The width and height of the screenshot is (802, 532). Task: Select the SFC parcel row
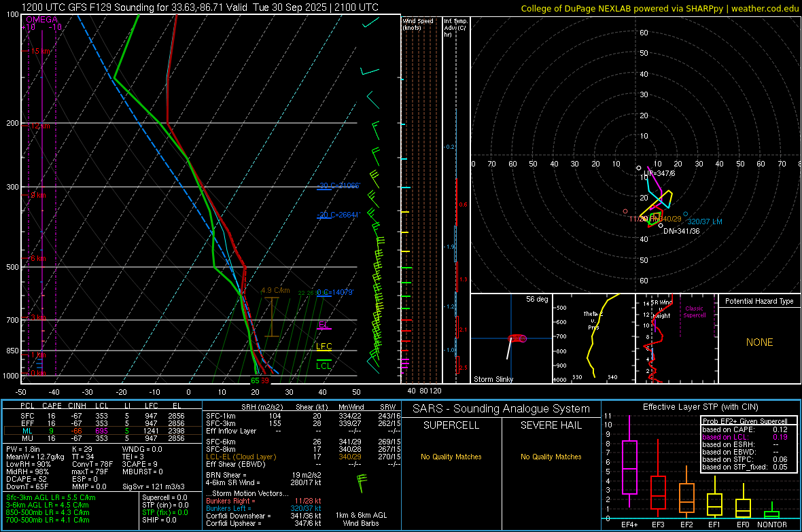tap(103, 416)
